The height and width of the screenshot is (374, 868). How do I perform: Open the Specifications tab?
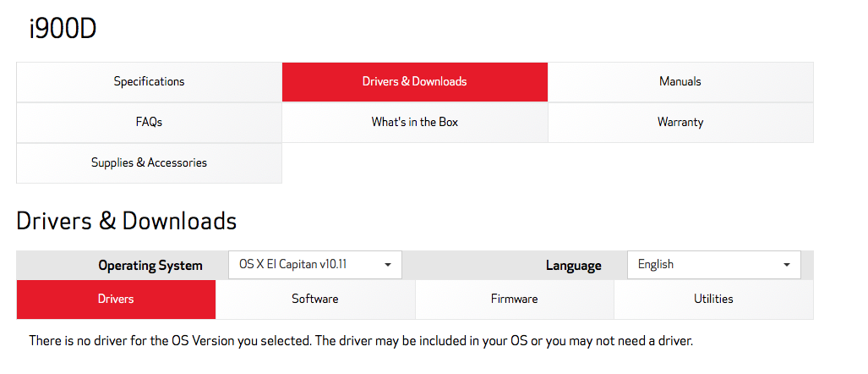point(149,82)
